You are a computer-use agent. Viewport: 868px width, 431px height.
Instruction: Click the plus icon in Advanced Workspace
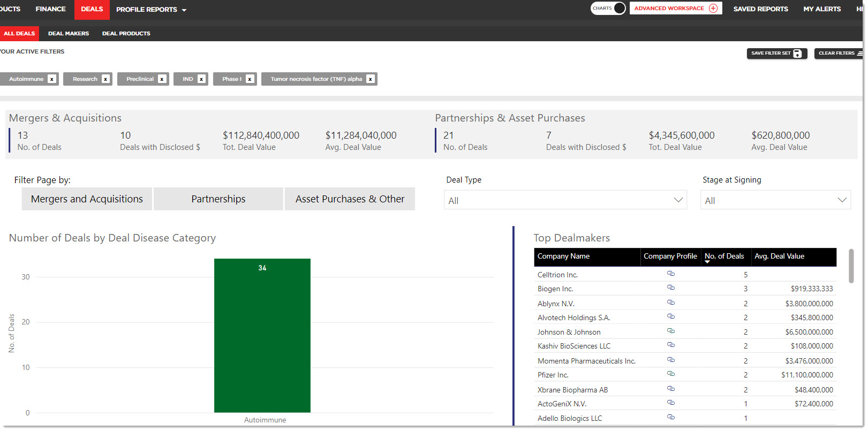[x=713, y=8]
